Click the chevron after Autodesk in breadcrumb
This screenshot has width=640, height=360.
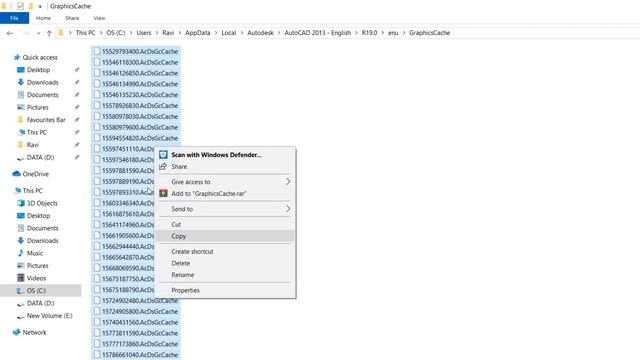pyautogui.click(x=279, y=33)
